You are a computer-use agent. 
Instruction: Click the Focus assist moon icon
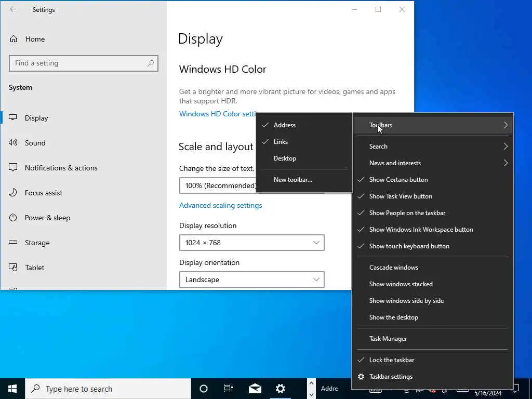(13, 192)
